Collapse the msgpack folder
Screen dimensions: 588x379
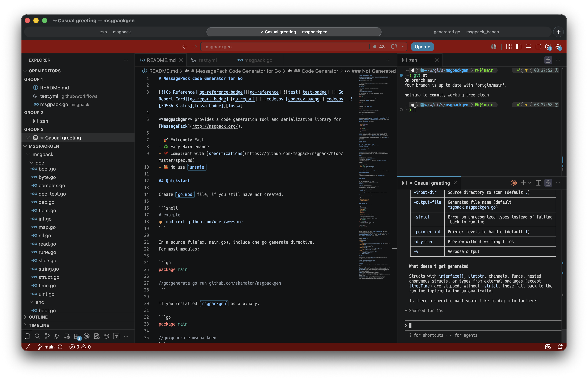point(29,154)
